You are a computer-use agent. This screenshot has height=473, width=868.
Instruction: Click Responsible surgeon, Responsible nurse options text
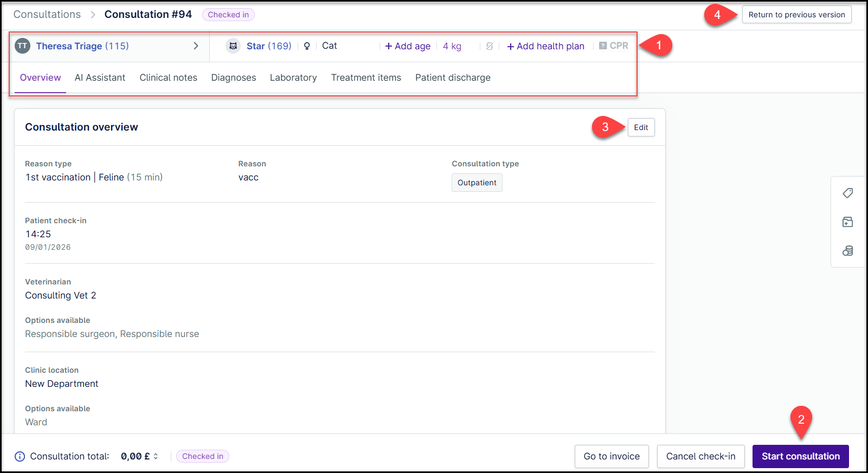[112, 334]
